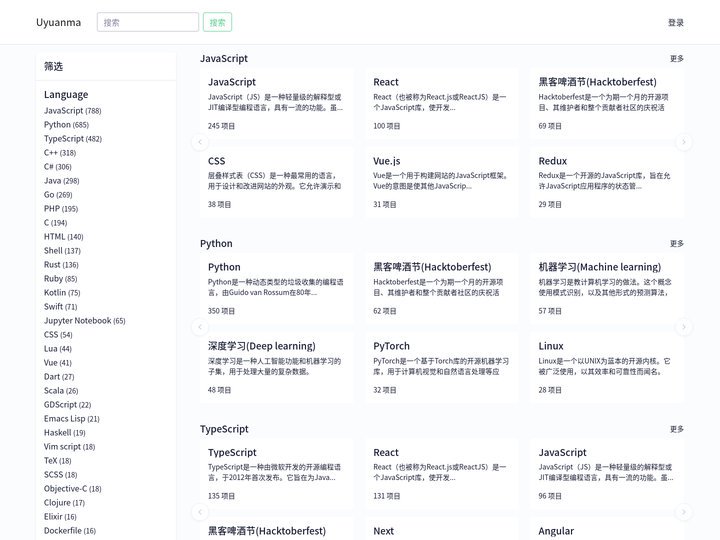Screen dimensions: 720x540
Task: Filter by Vim script (18) language
Action: pos(69,447)
